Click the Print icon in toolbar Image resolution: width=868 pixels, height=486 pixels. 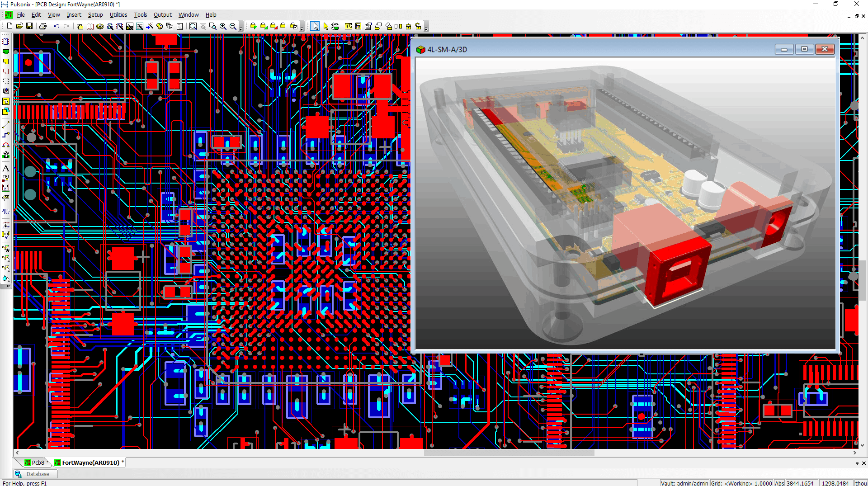click(43, 26)
